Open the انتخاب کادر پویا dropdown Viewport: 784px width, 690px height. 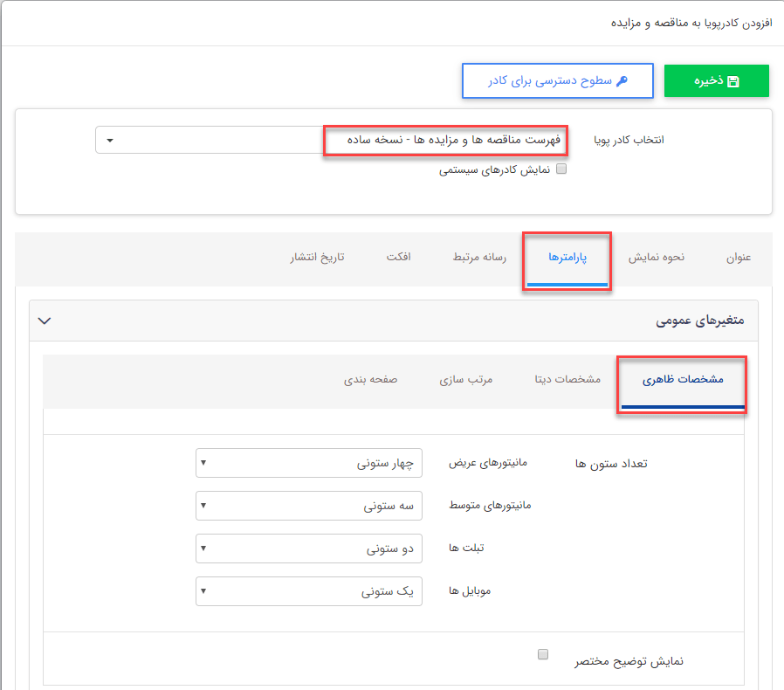coord(331,140)
